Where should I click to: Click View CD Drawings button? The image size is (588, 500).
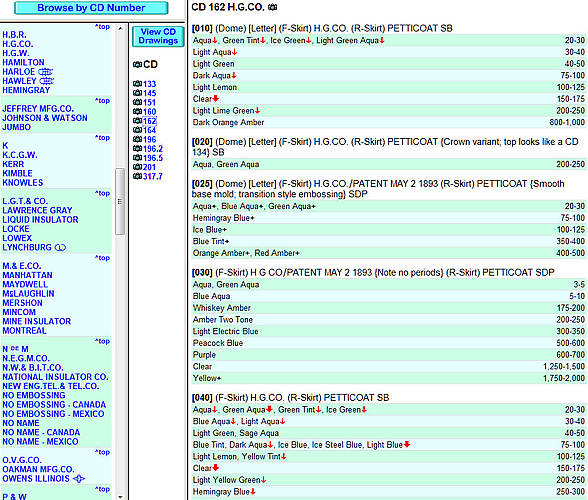[x=158, y=36]
